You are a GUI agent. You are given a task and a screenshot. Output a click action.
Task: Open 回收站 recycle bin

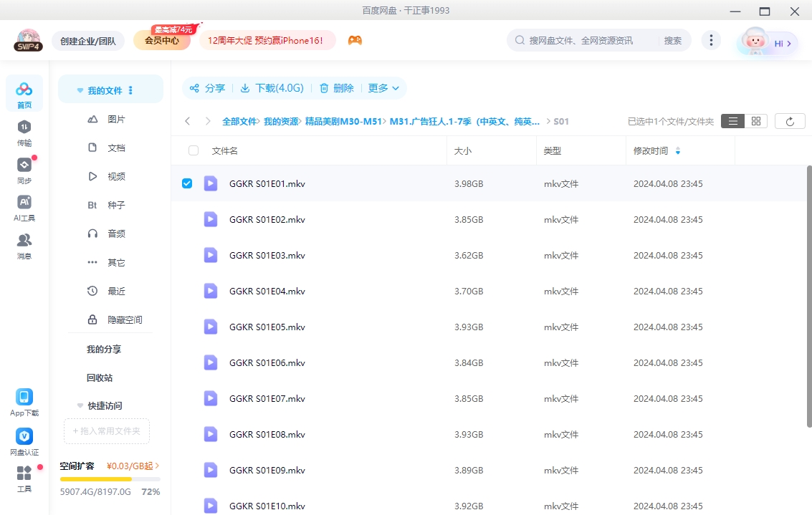100,377
